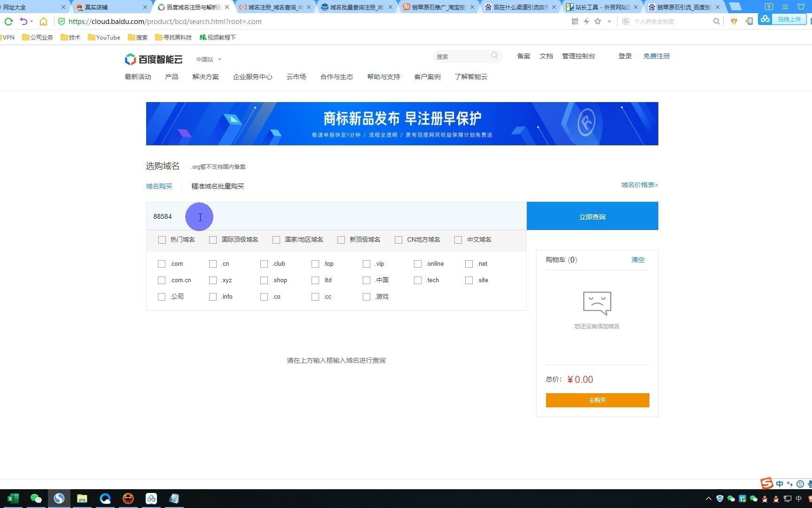Show hidden system tray icons chevron
812x508 pixels.
pos(708,499)
